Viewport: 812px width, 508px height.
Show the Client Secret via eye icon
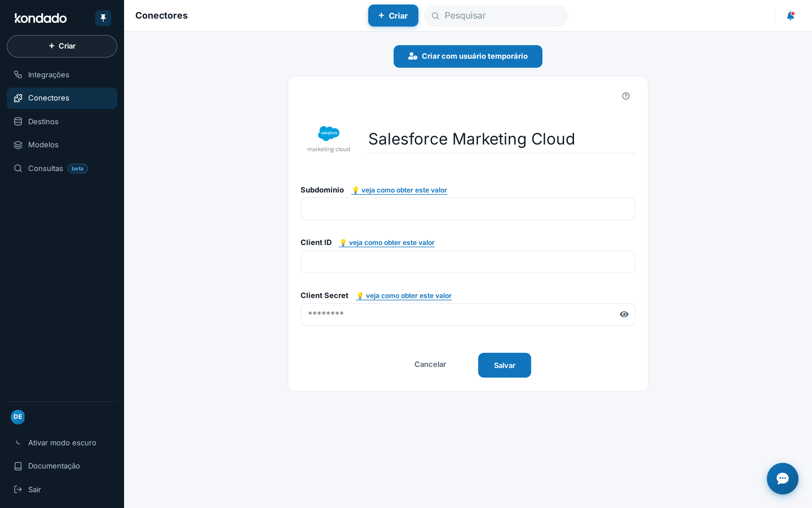coord(624,314)
